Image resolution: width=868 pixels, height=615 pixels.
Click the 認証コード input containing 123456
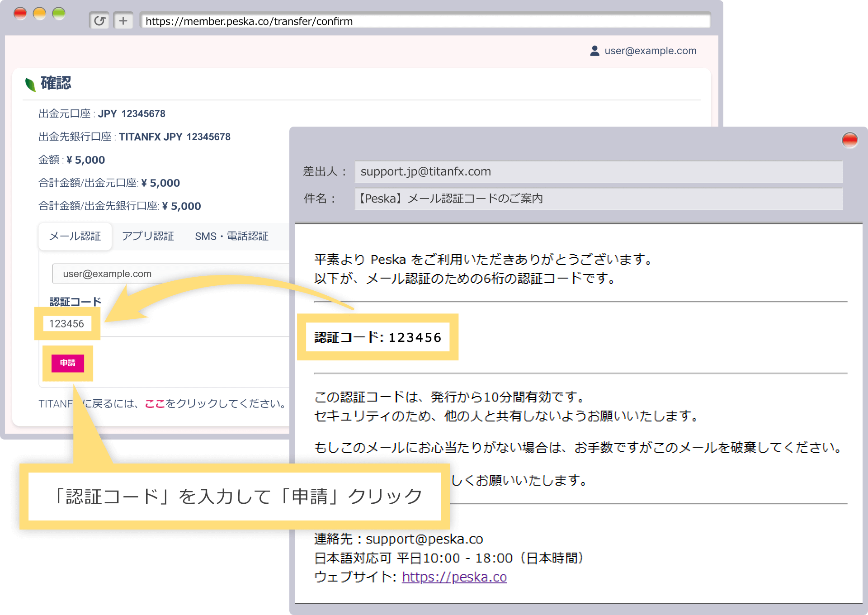[x=67, y=324]
